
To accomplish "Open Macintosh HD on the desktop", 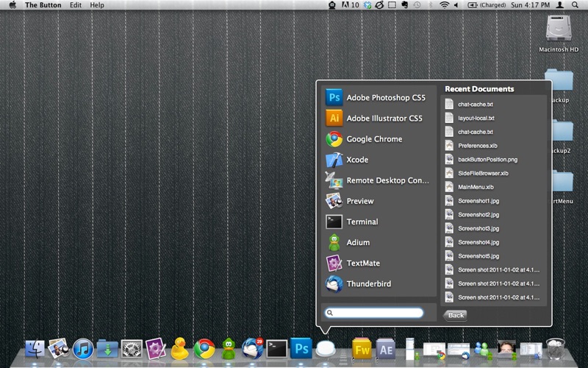I will point(559,33).
